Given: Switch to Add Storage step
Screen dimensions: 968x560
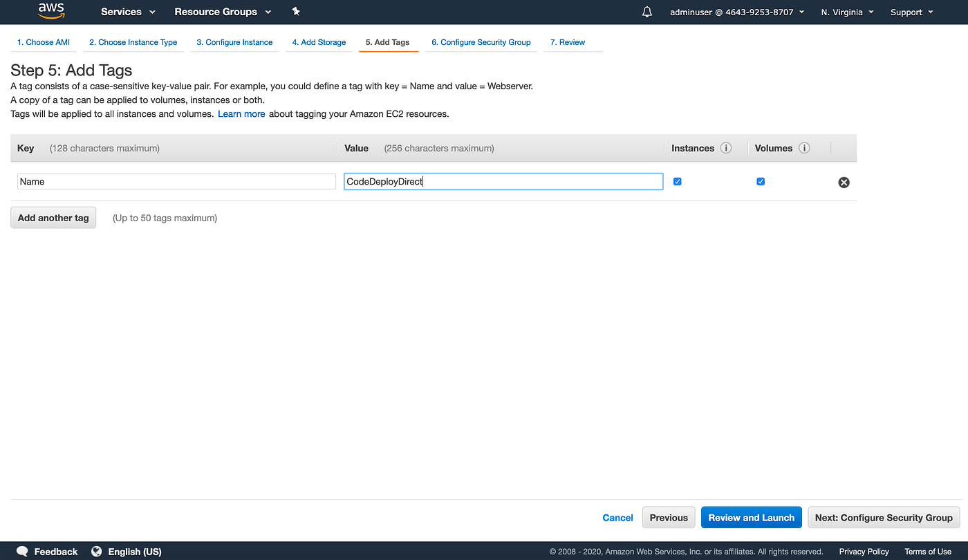Looking at the screenshot, I should tap(319, 42).
